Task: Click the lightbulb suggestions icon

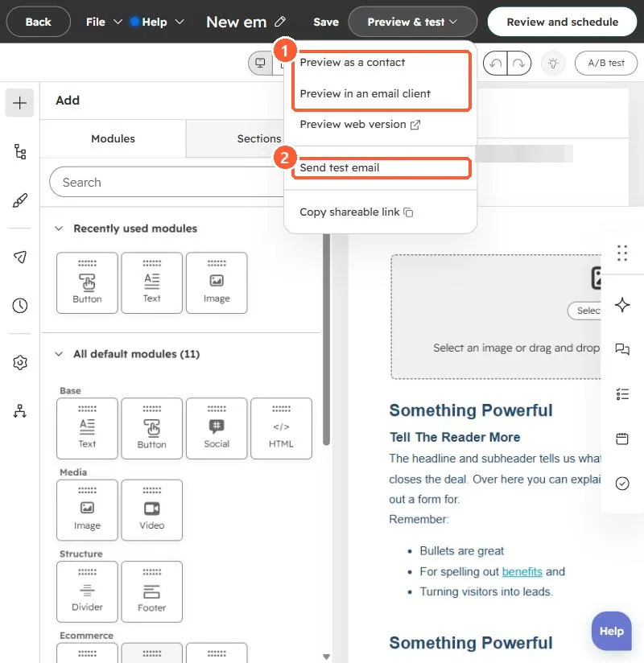Action: tap(553, 64)
